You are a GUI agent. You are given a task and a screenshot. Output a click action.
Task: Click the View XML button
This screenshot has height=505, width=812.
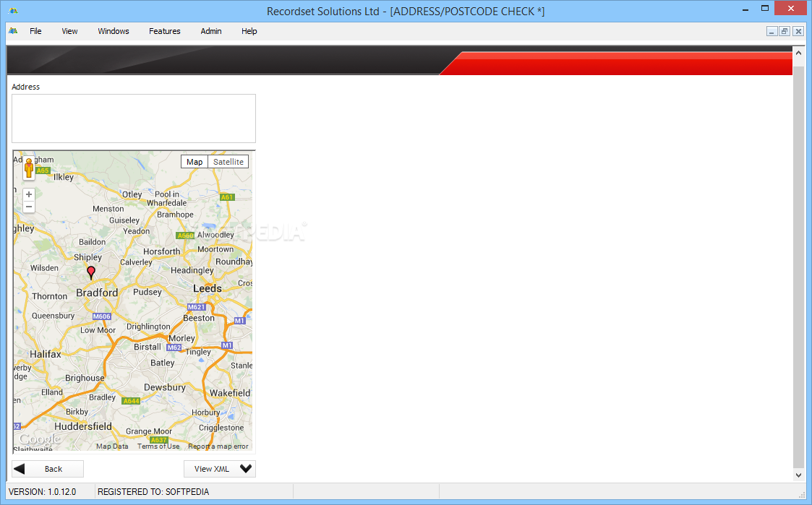pyautogui.click(x=220, y=469)
